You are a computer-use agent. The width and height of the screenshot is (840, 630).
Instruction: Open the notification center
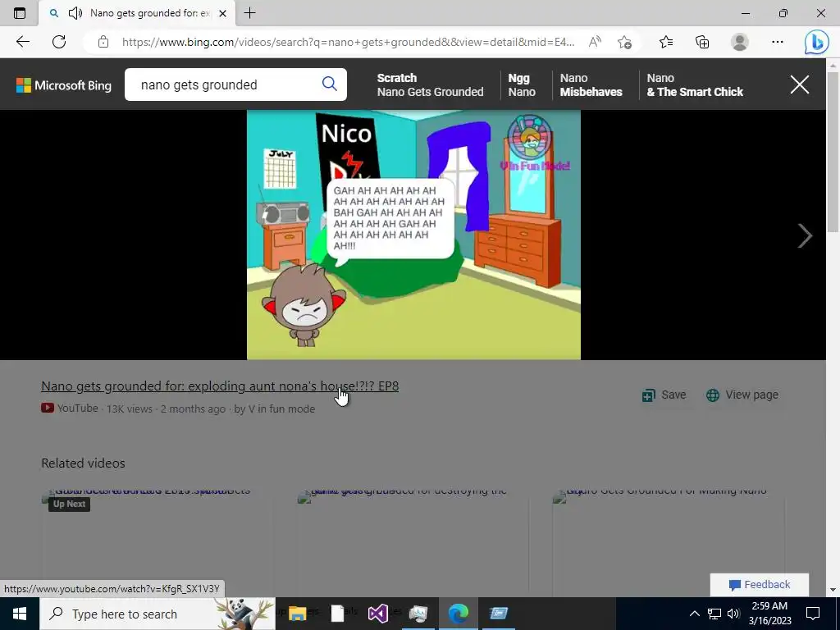[x=813, y=614]
